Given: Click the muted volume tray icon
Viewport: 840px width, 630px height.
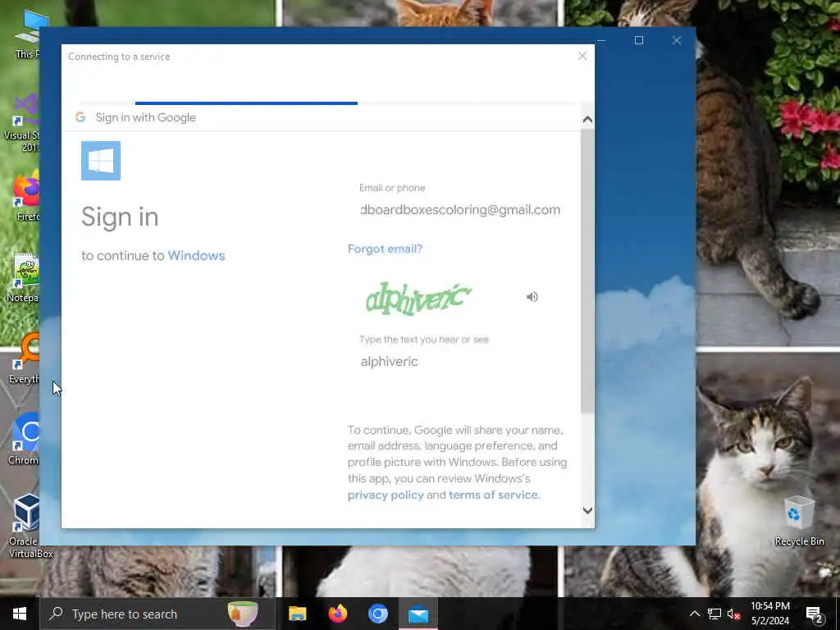Looking at the screenshot, I should tap(733, 614).
